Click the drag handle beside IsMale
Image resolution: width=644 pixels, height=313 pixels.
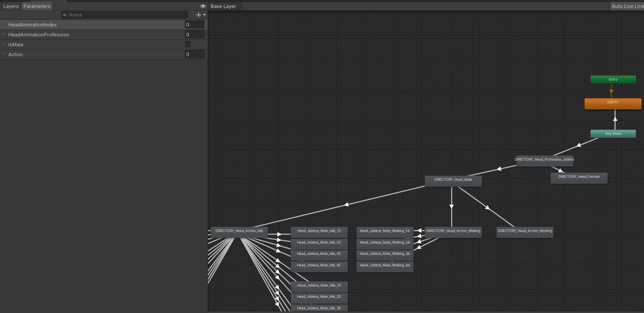4,44
